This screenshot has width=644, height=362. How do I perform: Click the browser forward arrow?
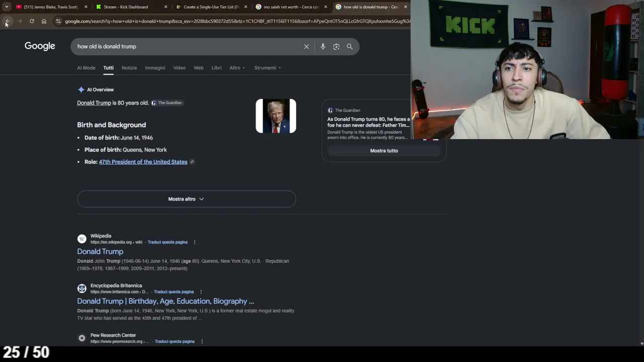20,21
